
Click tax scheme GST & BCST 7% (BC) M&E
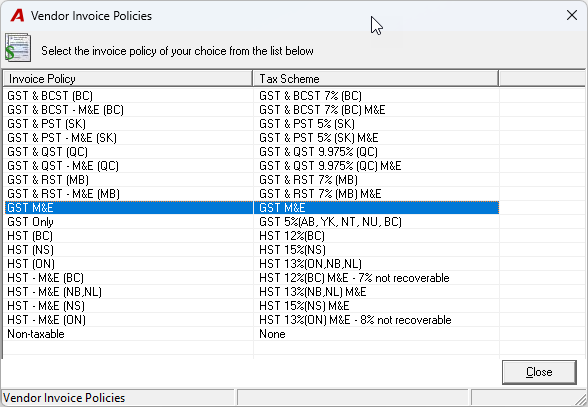[322, 110]
